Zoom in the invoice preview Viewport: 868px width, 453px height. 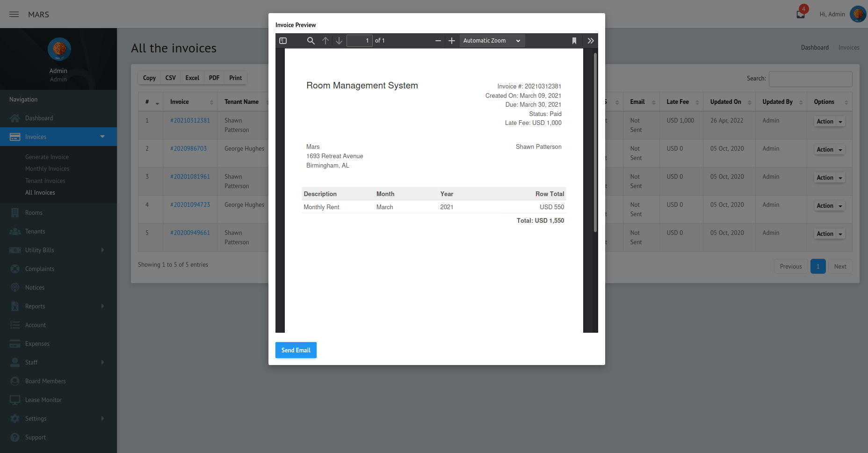pyautogui.click(x=451, y=41)
